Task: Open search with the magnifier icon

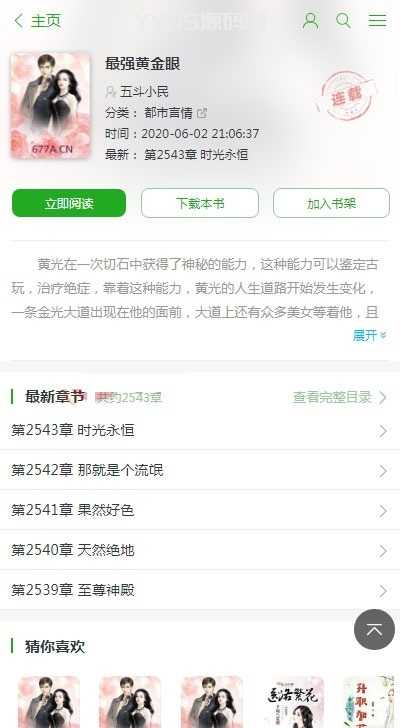Action: point(343,21)
